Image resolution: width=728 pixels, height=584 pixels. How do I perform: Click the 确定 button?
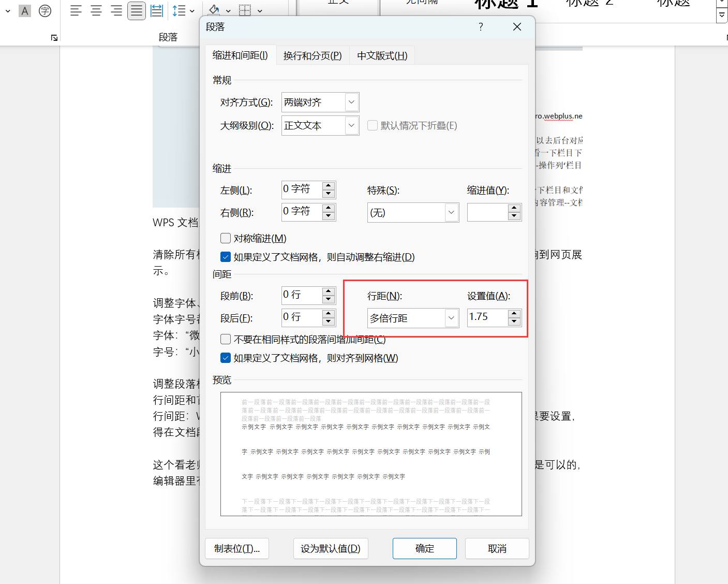[424, 548]
